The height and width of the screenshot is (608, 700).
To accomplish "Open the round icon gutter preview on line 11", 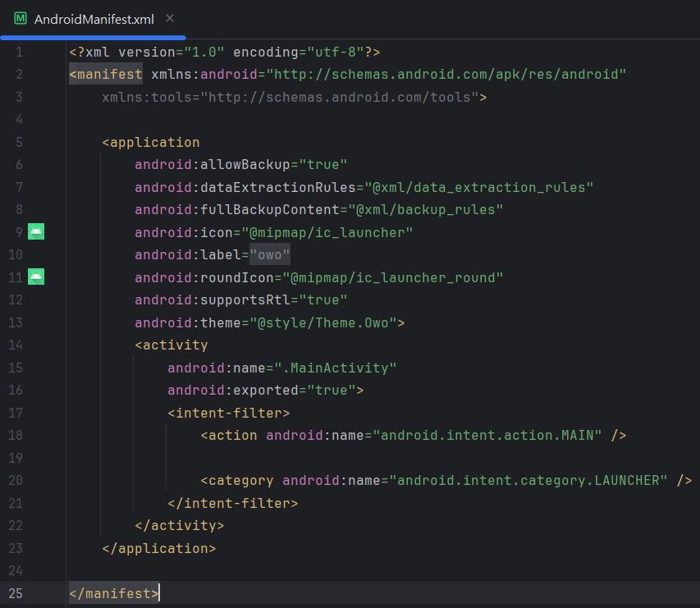I will pyautogui.click(x=36, y=277).
